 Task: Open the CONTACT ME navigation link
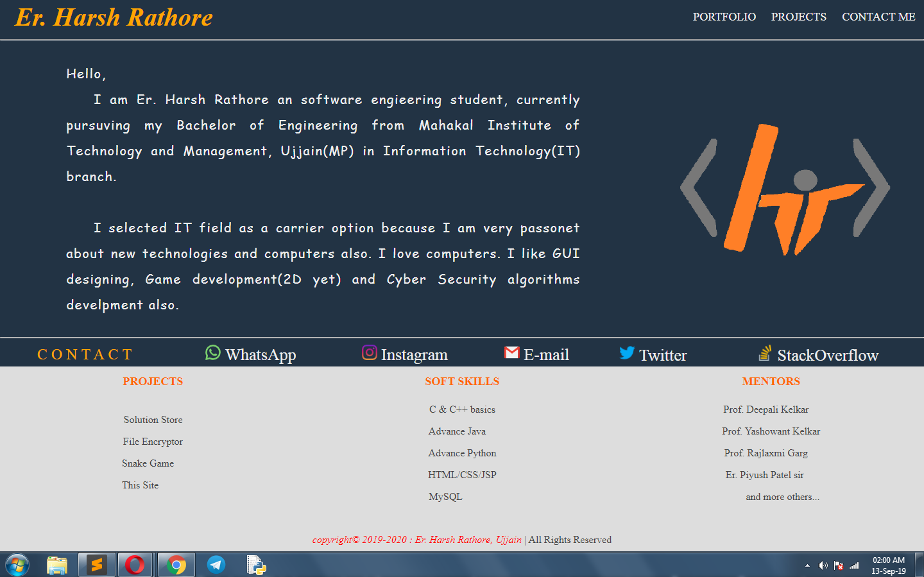[878, 17]
